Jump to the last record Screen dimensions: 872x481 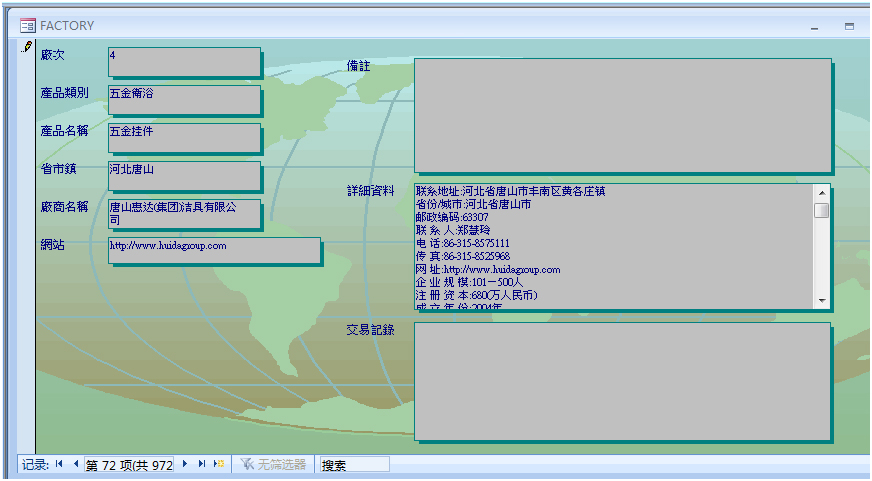[x=202, y=464]
